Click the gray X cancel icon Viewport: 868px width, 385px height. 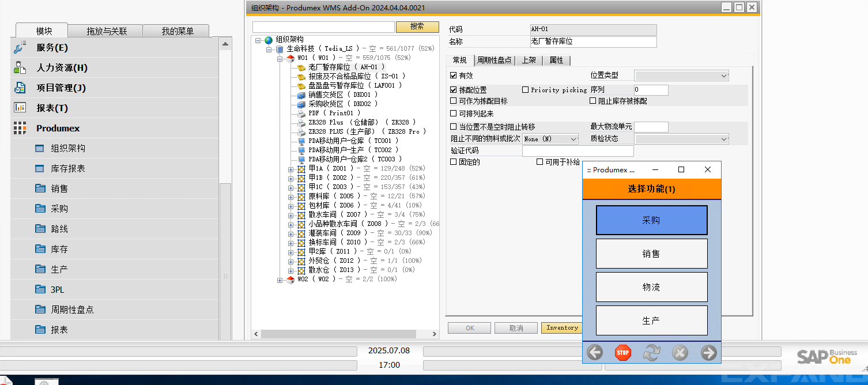click(680, 353)
